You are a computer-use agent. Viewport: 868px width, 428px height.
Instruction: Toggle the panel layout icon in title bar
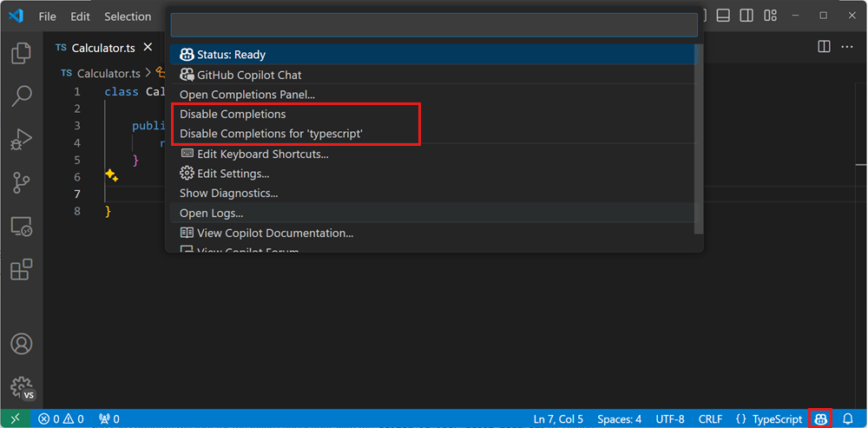tap(724, 16)
